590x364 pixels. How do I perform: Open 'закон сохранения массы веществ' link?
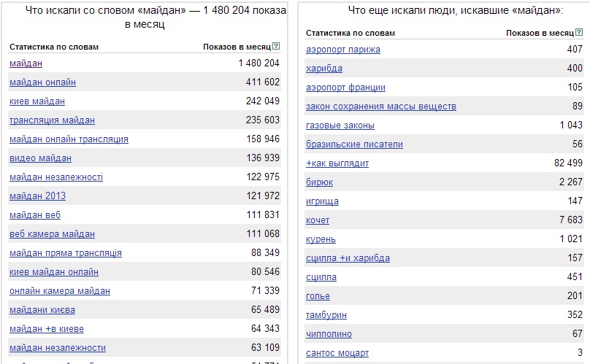click(x=381, y=107)
